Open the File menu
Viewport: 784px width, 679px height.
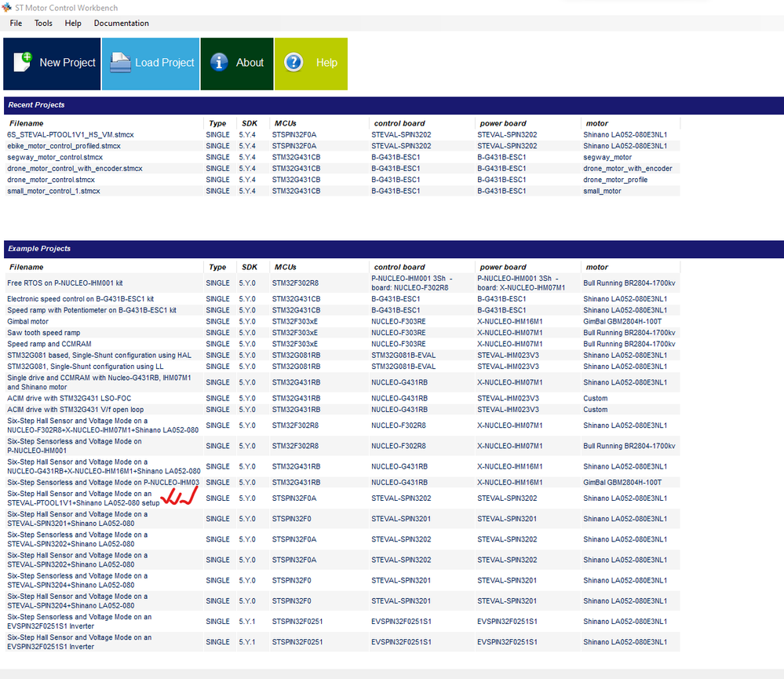coord(16,23)
